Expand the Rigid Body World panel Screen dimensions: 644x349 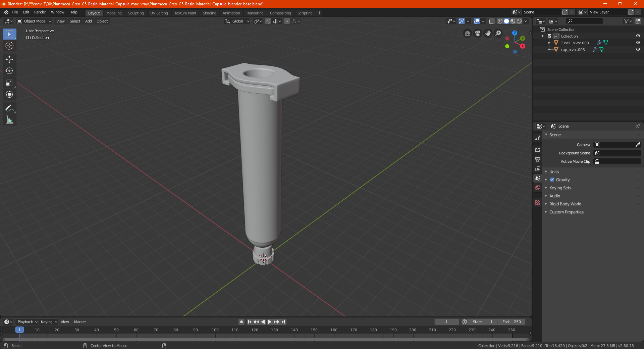tap(565, 204)
